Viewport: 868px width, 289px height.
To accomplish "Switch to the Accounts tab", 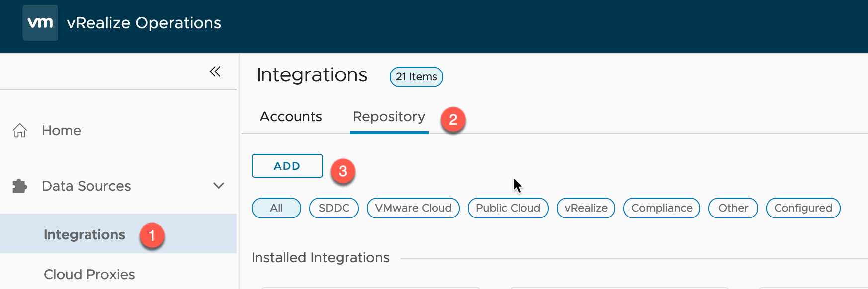I will point(291,117).
